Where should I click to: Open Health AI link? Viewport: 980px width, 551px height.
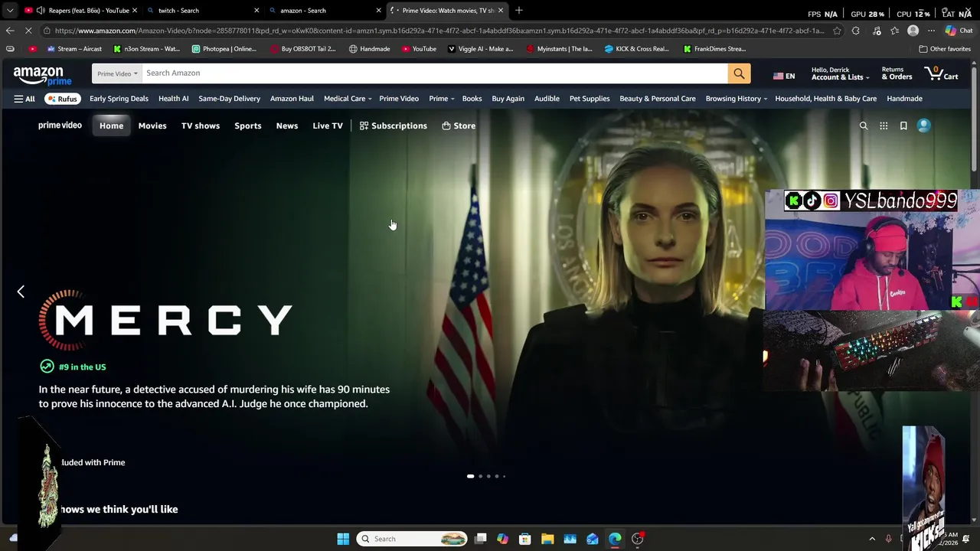(173, 99)
